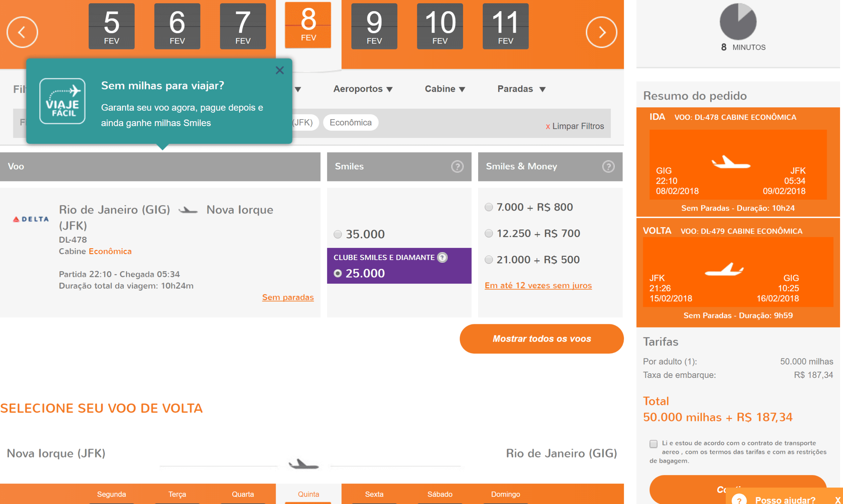Viewport: 843px width, 504px height.
Task: Open Em até 12 vezes sem juros link
Action: [x=538, y=286]
